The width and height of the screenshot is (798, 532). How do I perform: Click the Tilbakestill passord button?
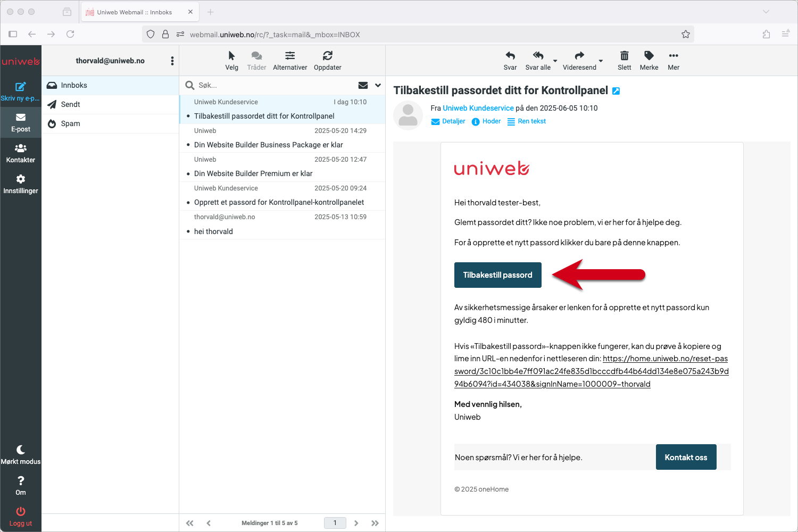(x=498, y=275)
